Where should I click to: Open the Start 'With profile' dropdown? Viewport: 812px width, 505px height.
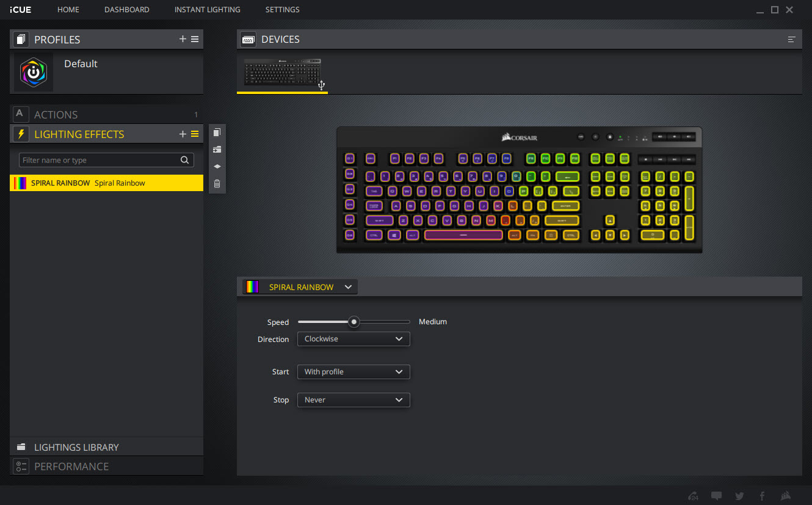coord(353,371)
